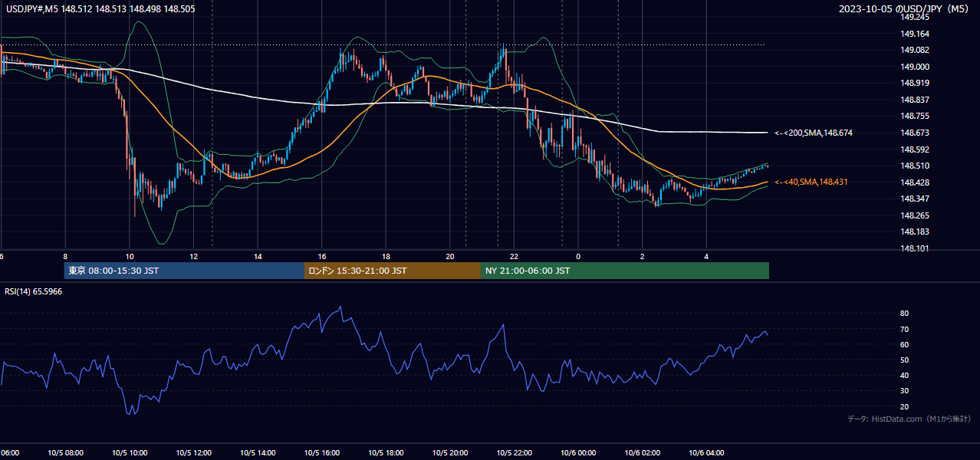Select the NY 21:00-06:00 JST session bar
980x460 pixels.
[625, 271]
